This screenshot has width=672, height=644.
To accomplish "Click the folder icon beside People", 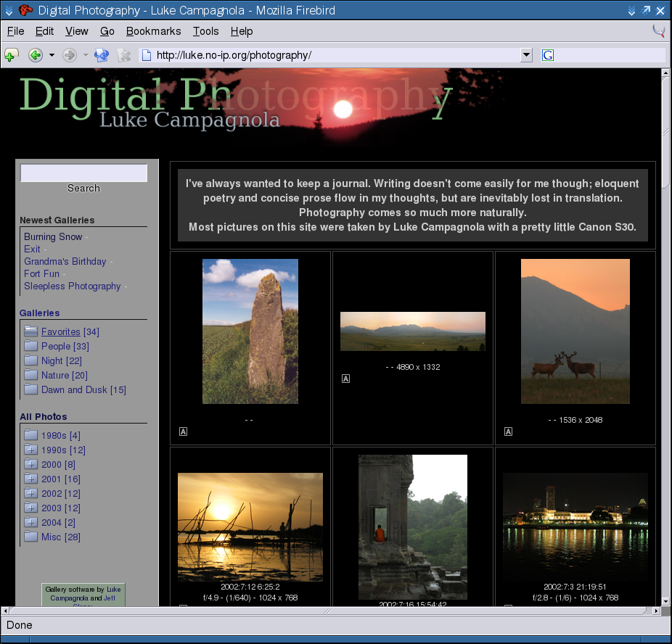I will click(31, 346).
